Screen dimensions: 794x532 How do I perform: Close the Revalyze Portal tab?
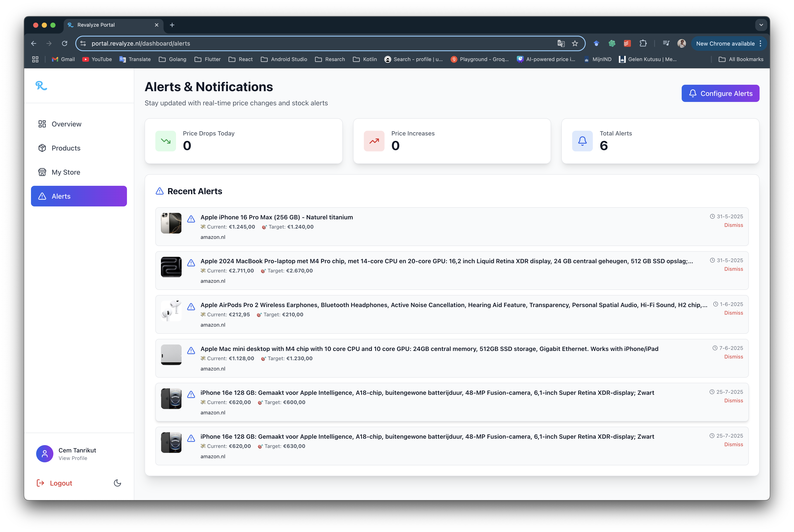(x=156, y=25)
